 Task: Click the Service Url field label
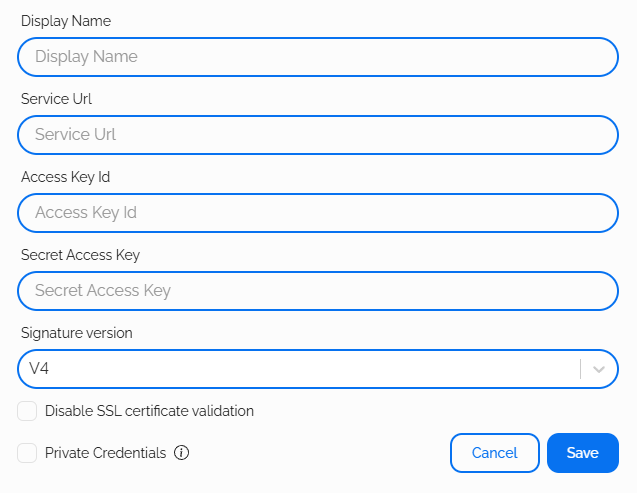point(56,99)
